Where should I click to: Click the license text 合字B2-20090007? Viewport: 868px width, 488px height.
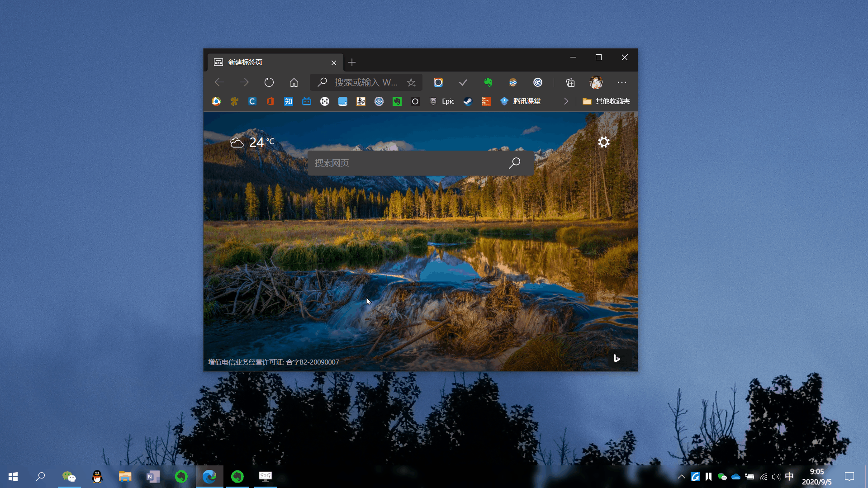coord(313,362)
